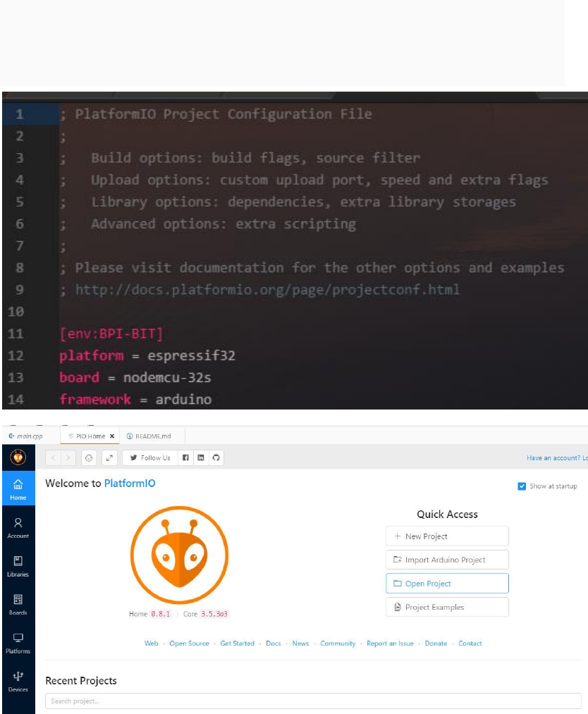Close the PIO Home tab
Image resolution: width=588 pixels, height=714 pixels.
[112, 436]
